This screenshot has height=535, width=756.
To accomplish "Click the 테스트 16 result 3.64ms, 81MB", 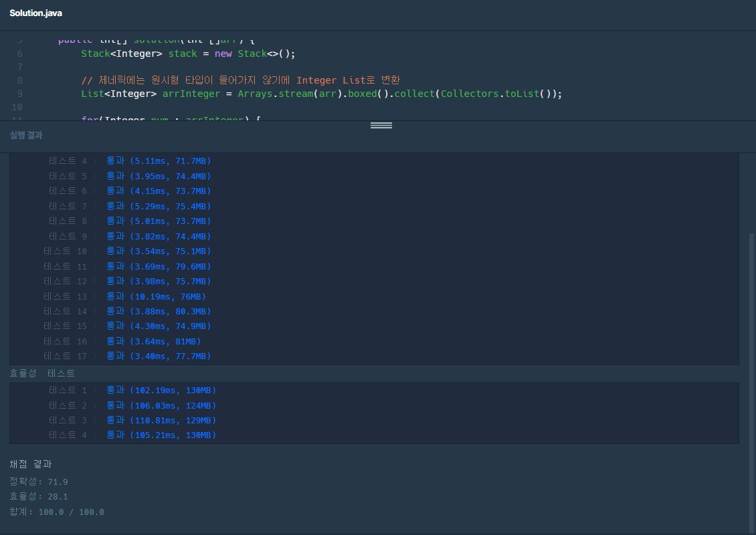I will [x=154, y=341].
